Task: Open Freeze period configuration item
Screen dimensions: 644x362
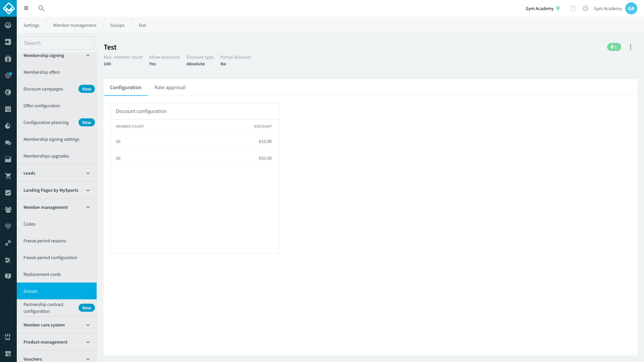Action: [57, 257]
